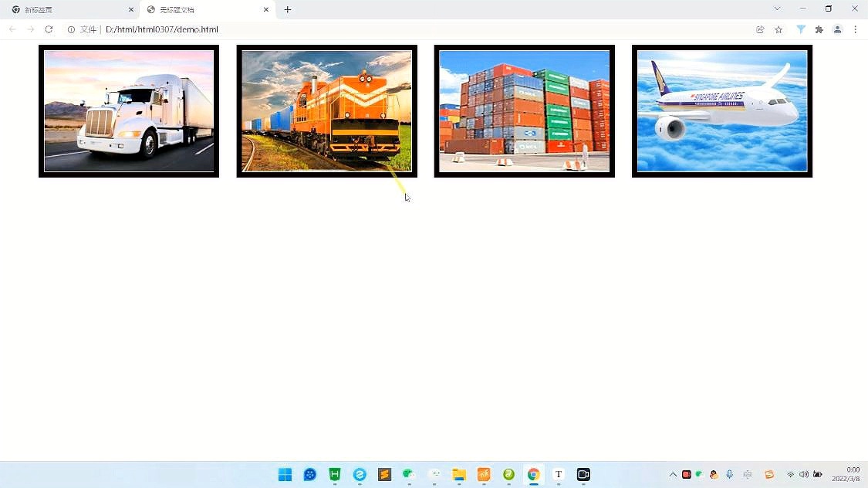View site information icon in address bar
Screen dimensions: 868x488
pos(71,29)
